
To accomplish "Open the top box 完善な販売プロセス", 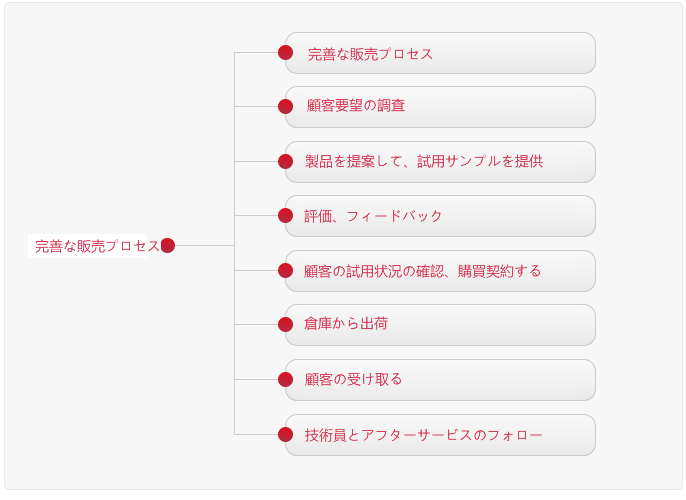I will click(440, 53).
